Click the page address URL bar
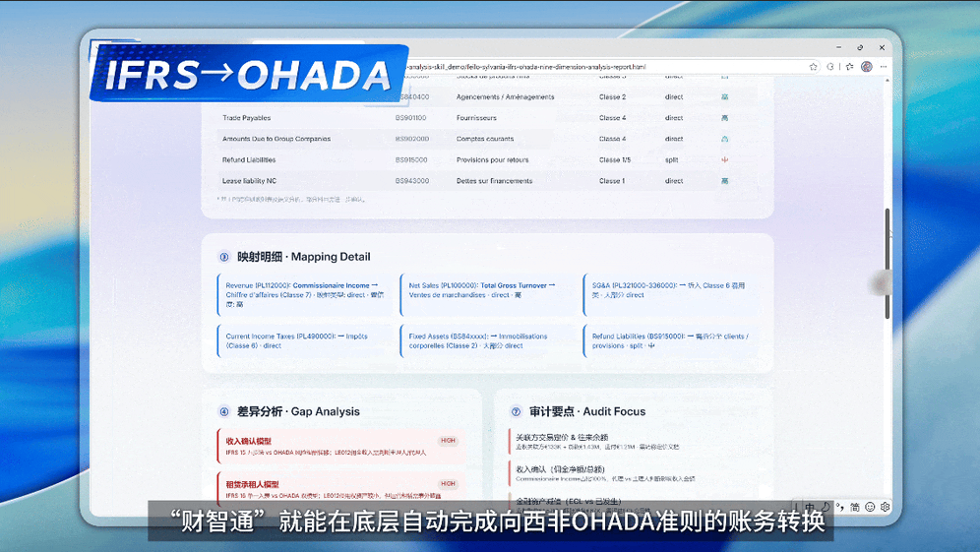Screen dimensions: 980x552 pyautogui.click(x=600, y=67)
